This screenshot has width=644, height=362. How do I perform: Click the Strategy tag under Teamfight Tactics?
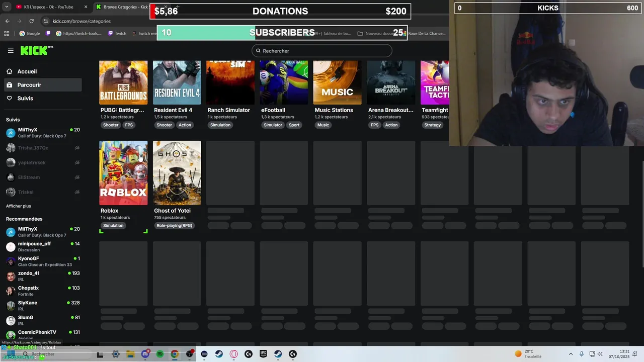click(x=433, y=125)
